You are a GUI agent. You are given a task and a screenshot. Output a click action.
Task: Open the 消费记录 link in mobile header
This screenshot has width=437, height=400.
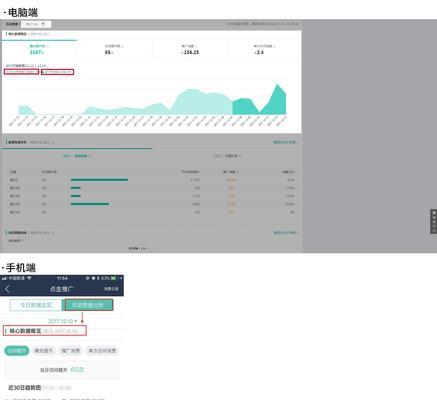pos(111,289)
